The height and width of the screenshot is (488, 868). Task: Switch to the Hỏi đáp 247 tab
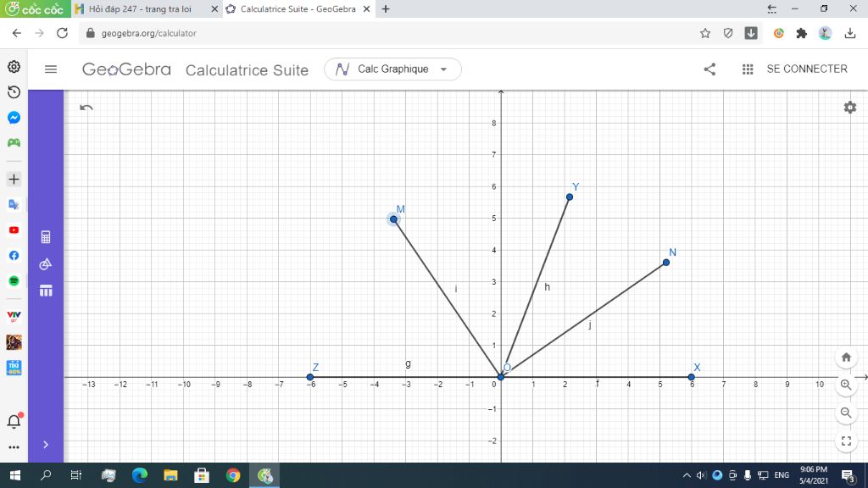[x=141, y=8]
